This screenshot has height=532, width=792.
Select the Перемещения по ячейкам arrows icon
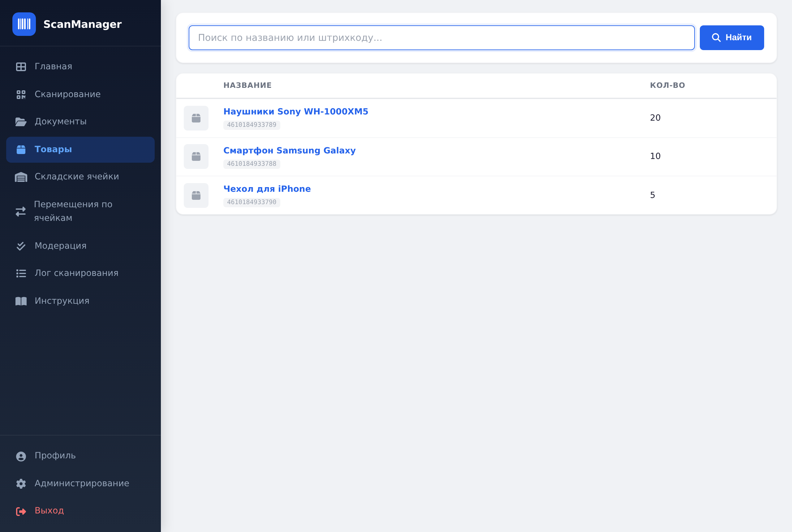click(x=21, y=211)
